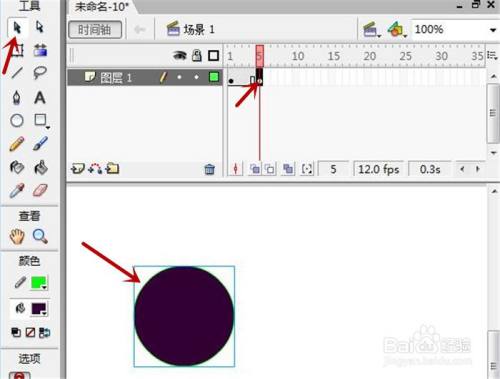Insert a layer folder
Viewport: 500px width, 379px height.
[x=113, y=169]
